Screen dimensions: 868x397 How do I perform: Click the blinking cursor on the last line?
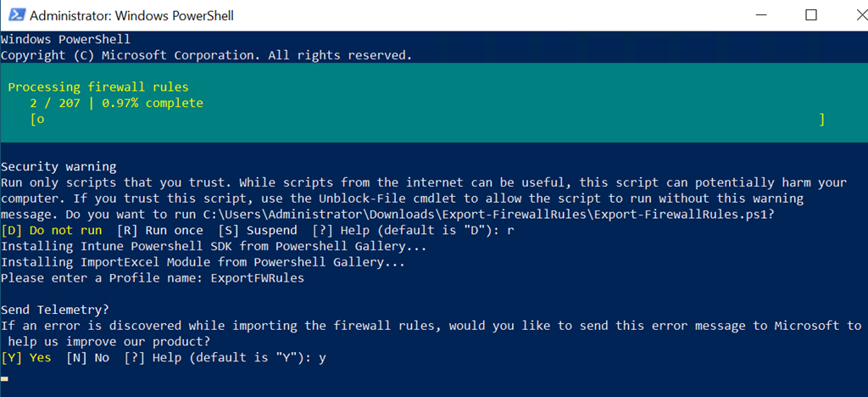click(x=5, y=378)
